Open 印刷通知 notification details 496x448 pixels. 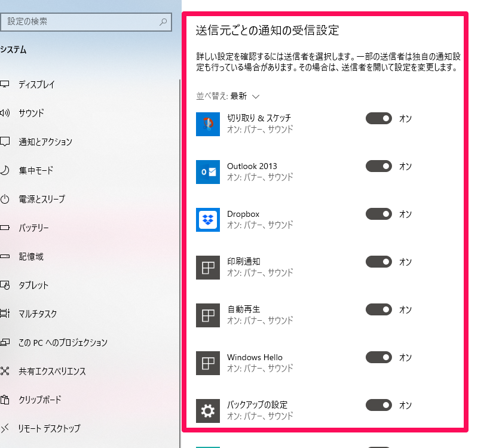[261, 267]
